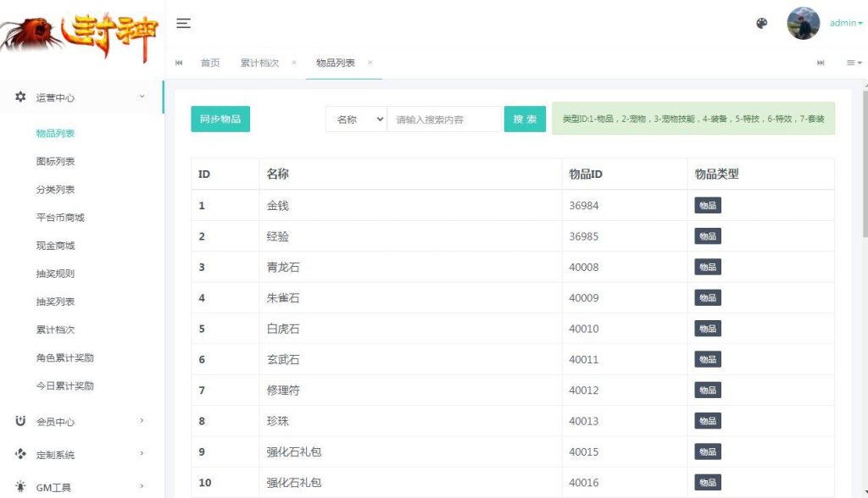Screen dimensions: 868x498
Task: Click the 定制系统 sidebar icon
Action: click(21, 455)
